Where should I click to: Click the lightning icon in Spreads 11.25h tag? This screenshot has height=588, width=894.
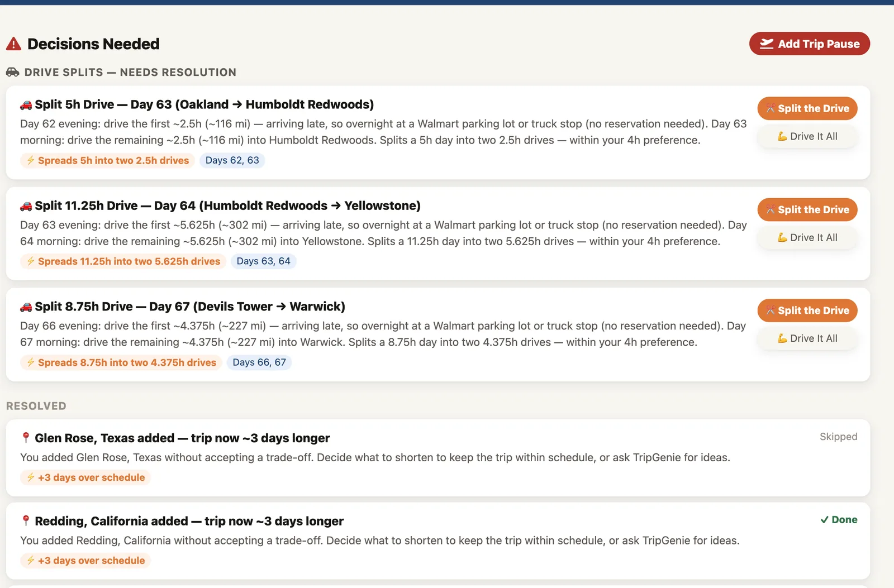tap(31, 261)
